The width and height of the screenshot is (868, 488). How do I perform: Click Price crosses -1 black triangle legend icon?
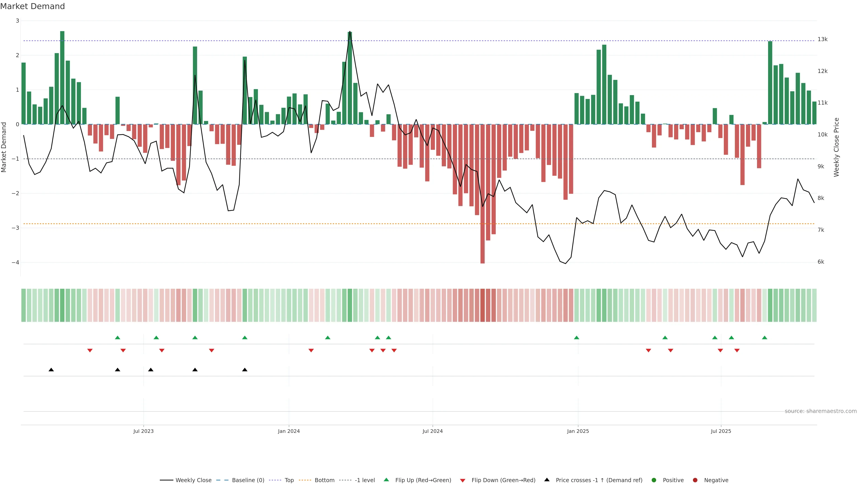(547, 480)
